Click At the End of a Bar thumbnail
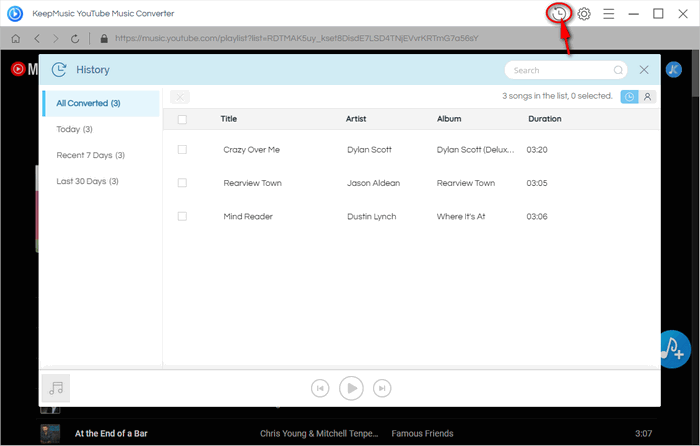The width and height of the screenshot is (700, 446). pos(50,433)
